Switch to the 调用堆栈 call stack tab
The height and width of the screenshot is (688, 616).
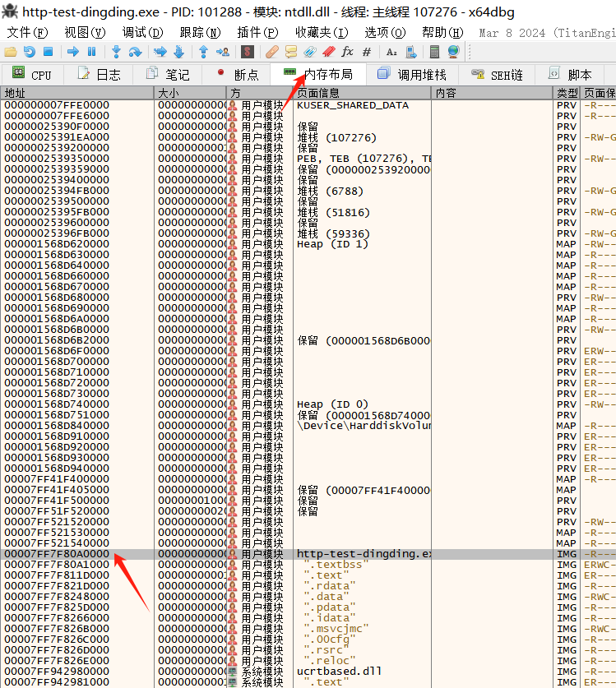pyautogui.click(x=413, y=75)
